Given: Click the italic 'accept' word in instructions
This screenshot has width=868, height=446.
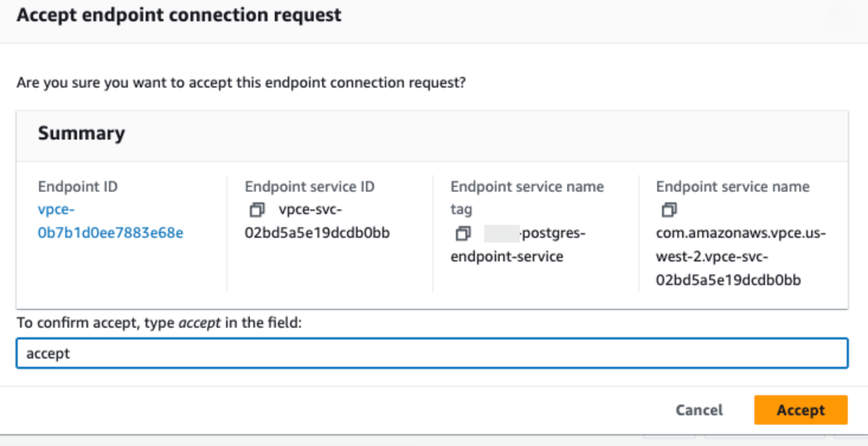Looking at the screenshot, I should click(200, 323).
